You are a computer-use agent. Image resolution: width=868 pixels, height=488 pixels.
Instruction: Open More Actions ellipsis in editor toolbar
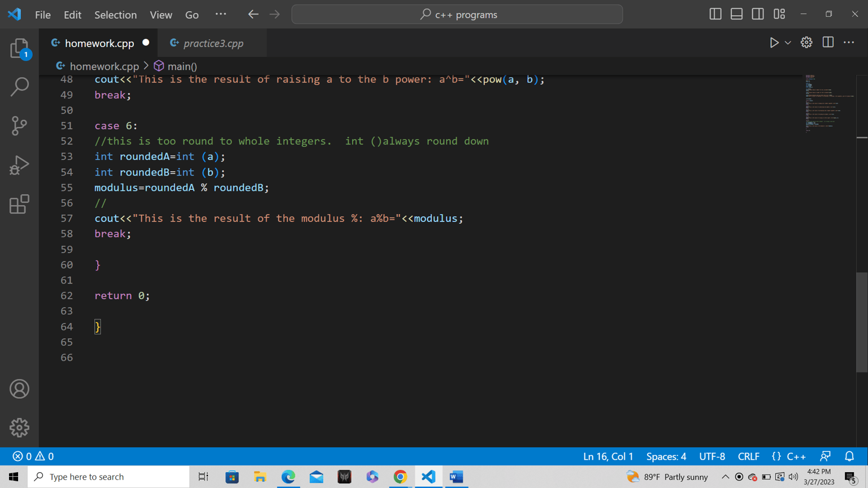pyautogui.click(x=849, y=43)
